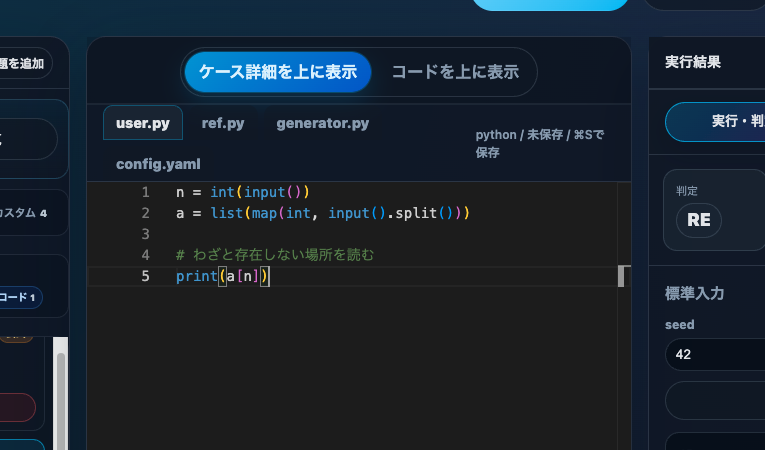The width and height of the screenshot is (765, 450).
Task: Click code line 1 with int(input())
Action: tap(242, 192)
